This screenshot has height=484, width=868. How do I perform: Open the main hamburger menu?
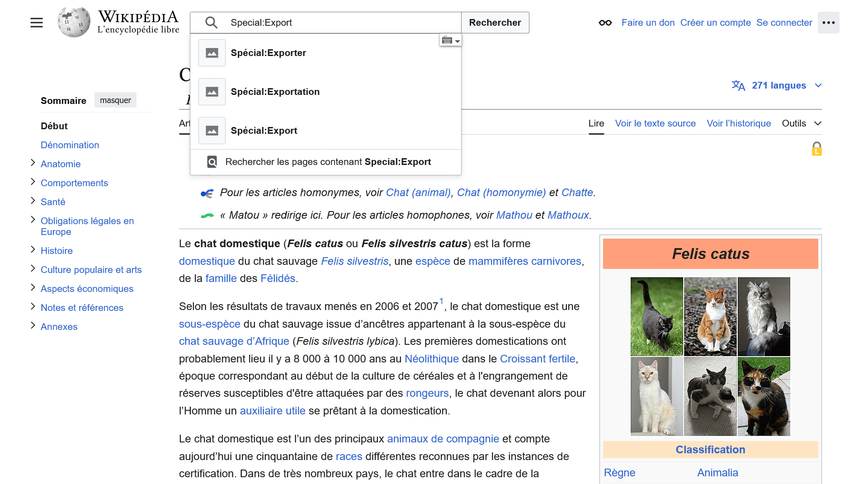coord(36,22)
